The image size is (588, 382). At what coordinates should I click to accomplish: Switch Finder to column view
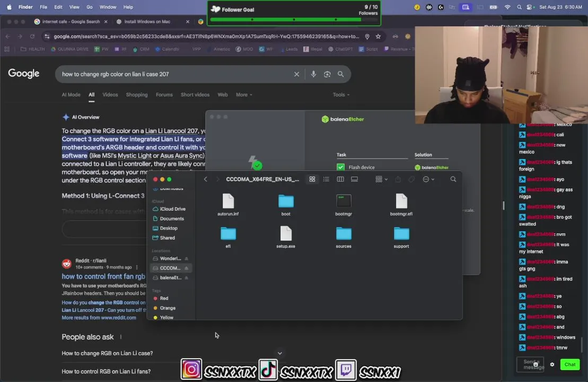click(340, 179)
